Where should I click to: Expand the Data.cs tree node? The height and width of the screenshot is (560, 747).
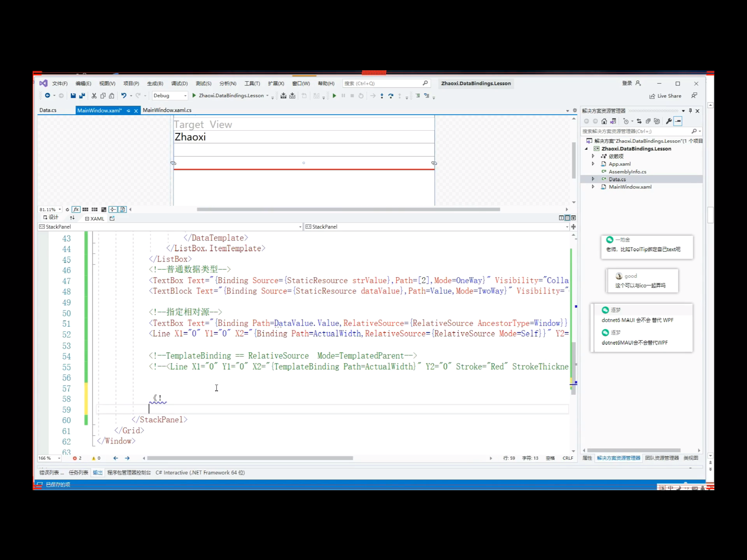[593, 179]
